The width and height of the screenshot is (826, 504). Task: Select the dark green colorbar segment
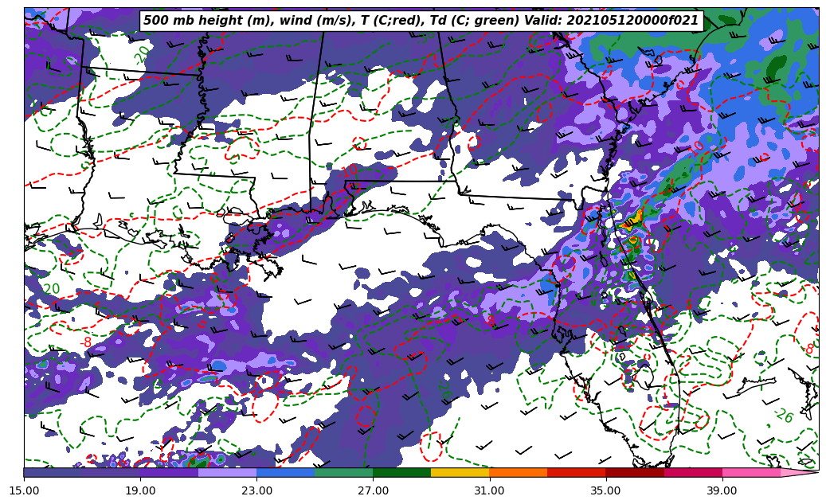(x=401, y=472)
